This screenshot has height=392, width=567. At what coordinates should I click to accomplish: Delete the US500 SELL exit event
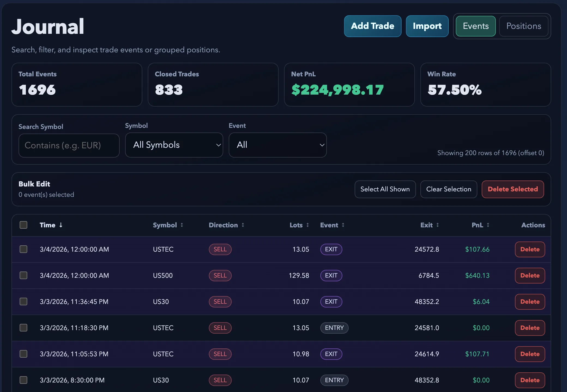[530, 275]
